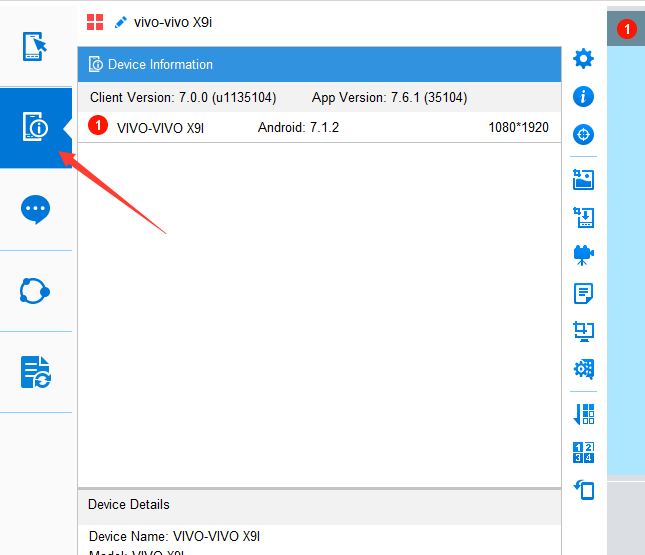Click the Client Version 7.0.0 text
645x555 pixels.
point(183,98)
